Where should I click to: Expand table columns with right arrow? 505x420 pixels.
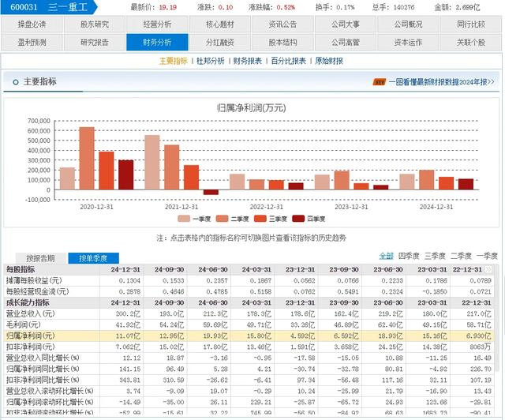[x=488, y=269]
